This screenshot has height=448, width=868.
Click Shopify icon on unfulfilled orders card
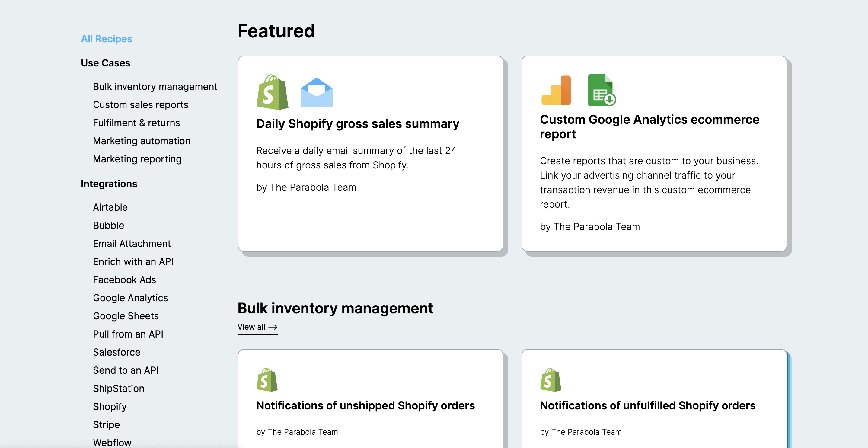pos(550,379)
